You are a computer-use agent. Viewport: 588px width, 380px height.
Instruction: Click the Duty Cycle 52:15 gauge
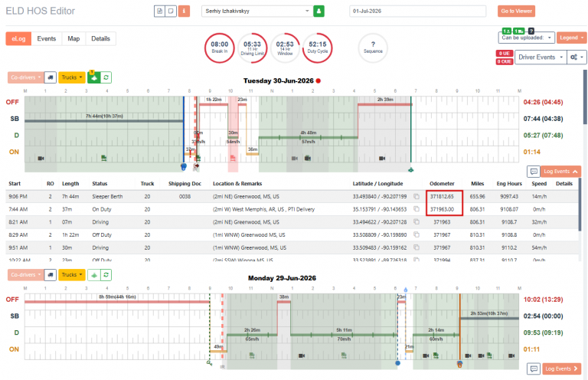[x=318, y=48]
